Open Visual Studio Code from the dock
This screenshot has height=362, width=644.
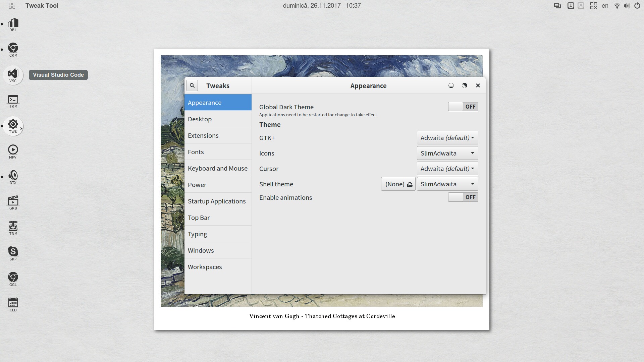point(13,75)
